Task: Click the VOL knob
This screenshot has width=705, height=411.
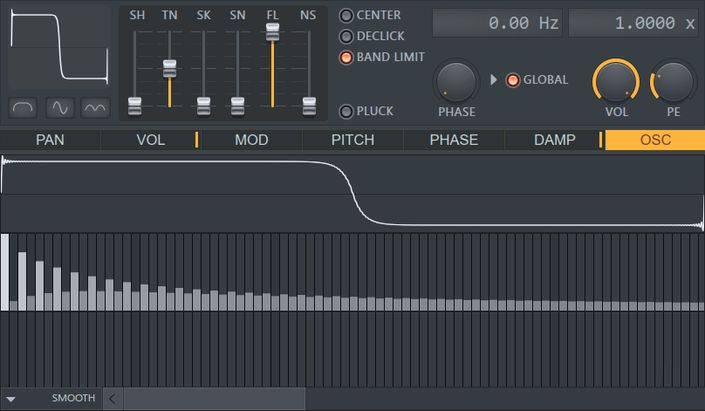Action: (x=616, y=82)
